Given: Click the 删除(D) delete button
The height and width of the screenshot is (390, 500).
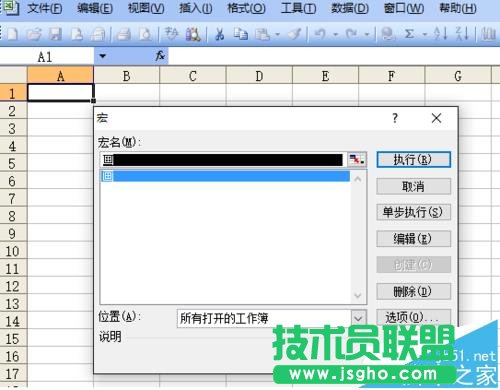Looking at the screenshot, I should coord(413,291).
